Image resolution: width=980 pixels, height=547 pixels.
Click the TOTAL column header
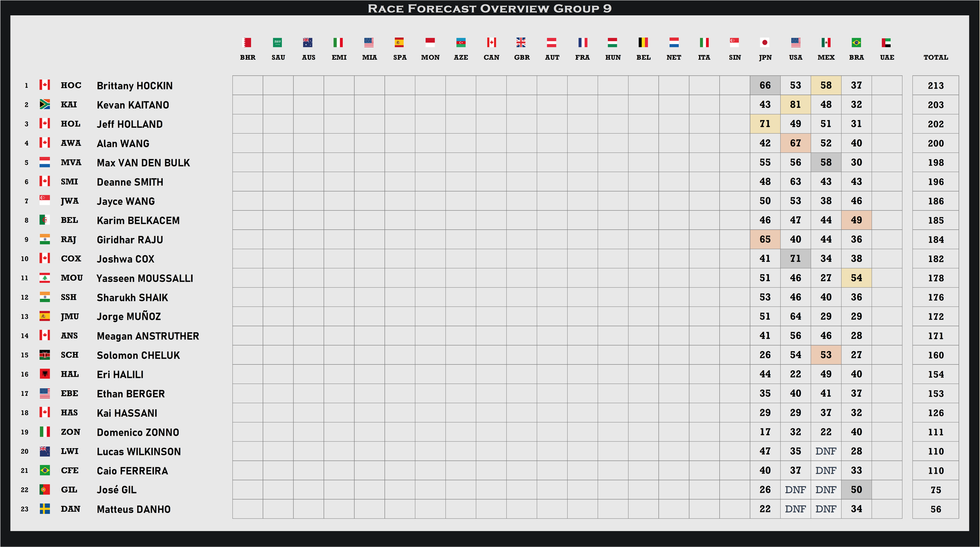click(935, 57)
